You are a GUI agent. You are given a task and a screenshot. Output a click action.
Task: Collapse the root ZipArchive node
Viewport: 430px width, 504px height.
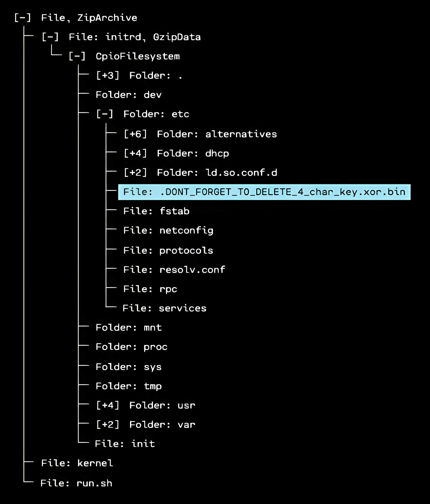(x=23, y=18)
